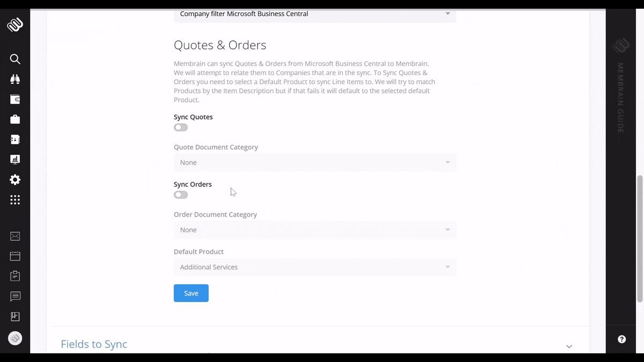Click the page vertical scrollbar
Viewport: 644px width, 362px height.
(x=639, y=239)
